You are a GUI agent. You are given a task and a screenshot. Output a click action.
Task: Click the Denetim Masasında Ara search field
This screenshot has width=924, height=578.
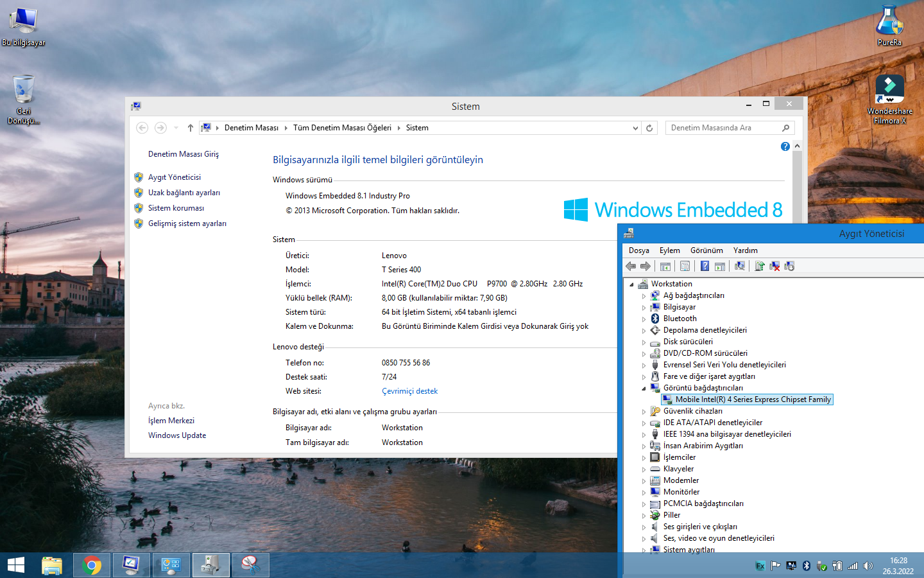click(730, 128)
